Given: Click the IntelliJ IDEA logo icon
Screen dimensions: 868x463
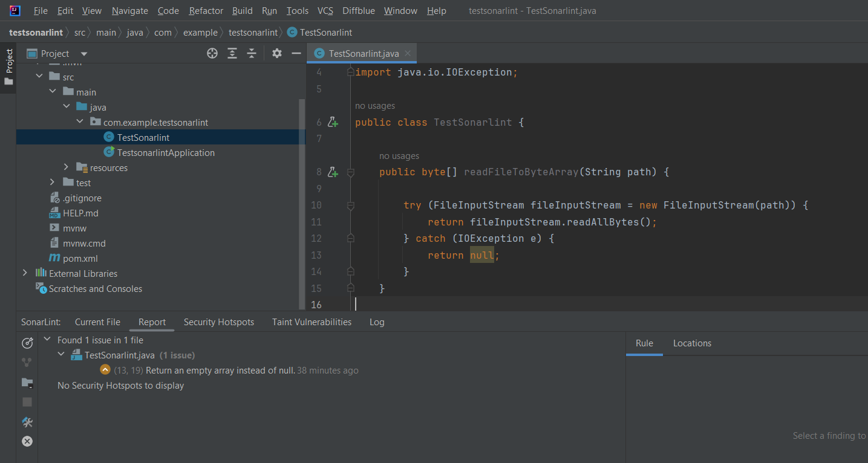Looking at the screenshot, I should [15, 10].
